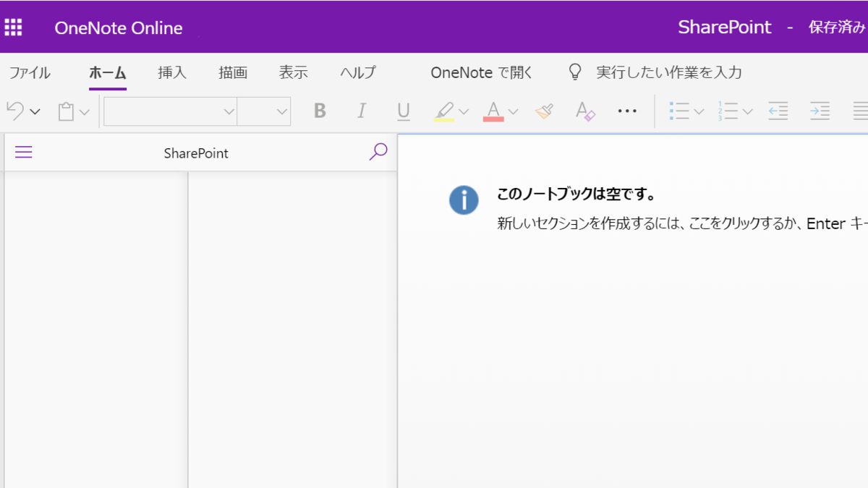Click the OneNote Online title
Image resolution: width=868 pixels, height=488 pixels.
point(119,28)
